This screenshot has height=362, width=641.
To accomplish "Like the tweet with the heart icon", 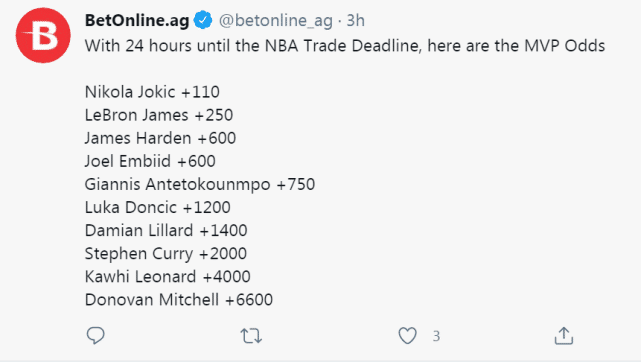I will click(408, 336).
